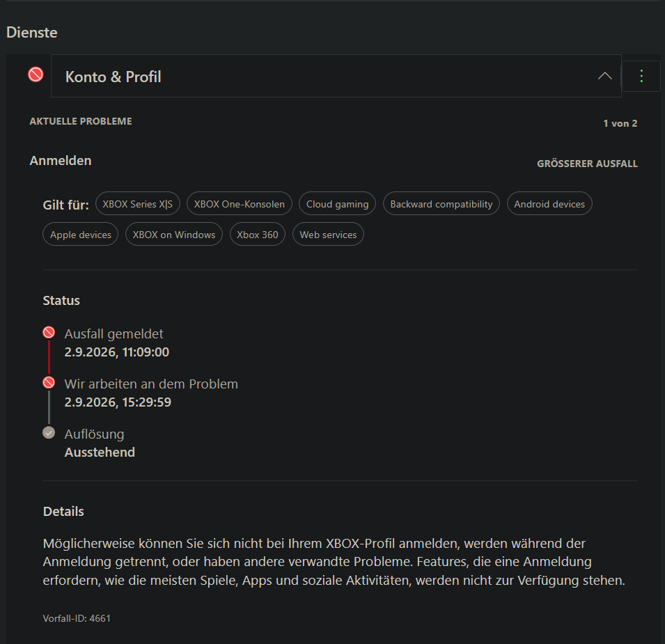
Task: Click the Konto & Profil heading
Action: click(x=114, y=77)
